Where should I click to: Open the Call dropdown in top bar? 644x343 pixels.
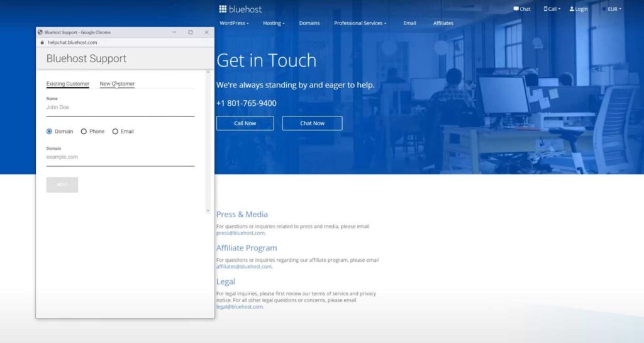pos(552,9)
